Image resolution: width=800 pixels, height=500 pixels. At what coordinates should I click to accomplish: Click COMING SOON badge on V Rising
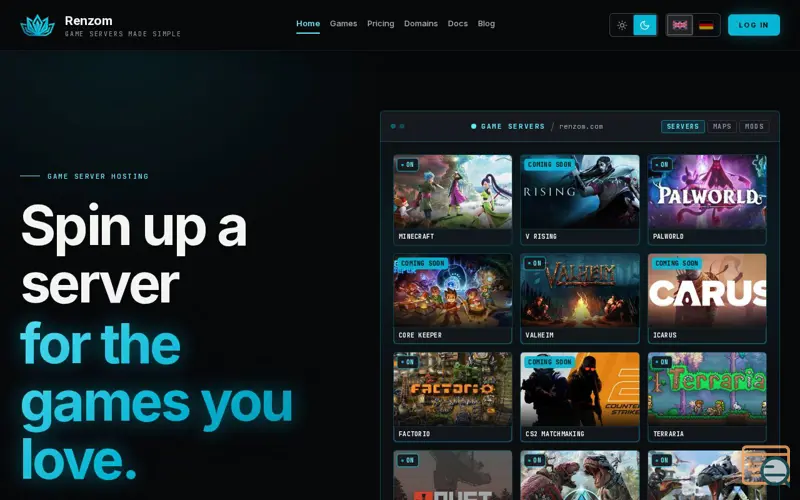549,164
